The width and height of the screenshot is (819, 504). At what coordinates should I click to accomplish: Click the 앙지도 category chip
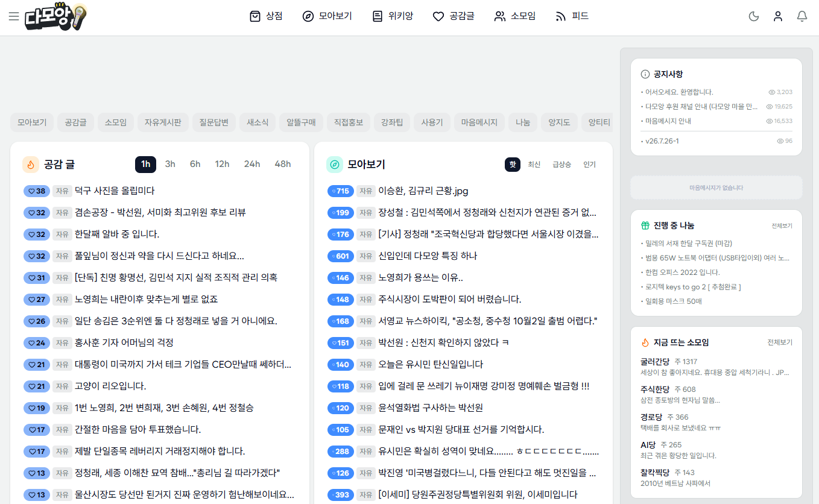(x=559, y=122)
